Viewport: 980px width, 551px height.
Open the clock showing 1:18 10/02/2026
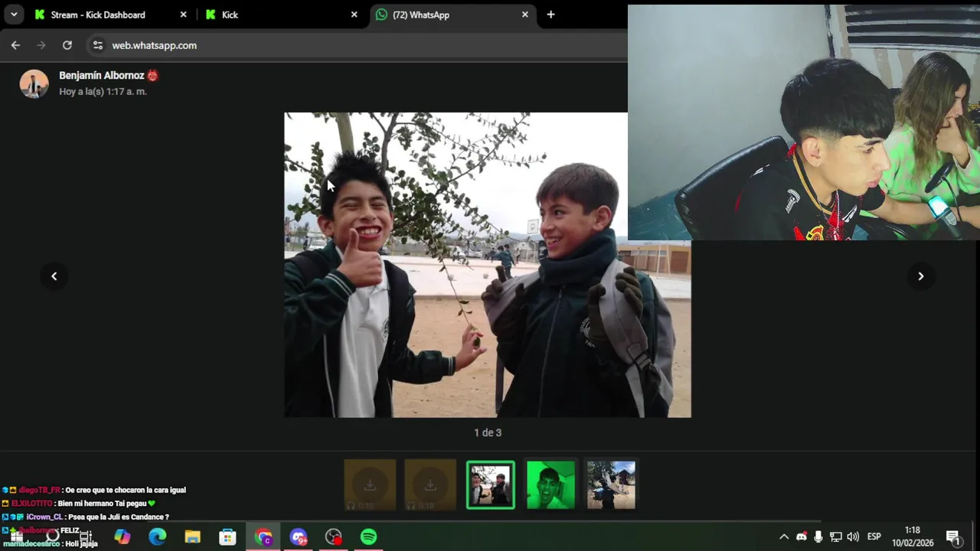(x=913, y=536)
